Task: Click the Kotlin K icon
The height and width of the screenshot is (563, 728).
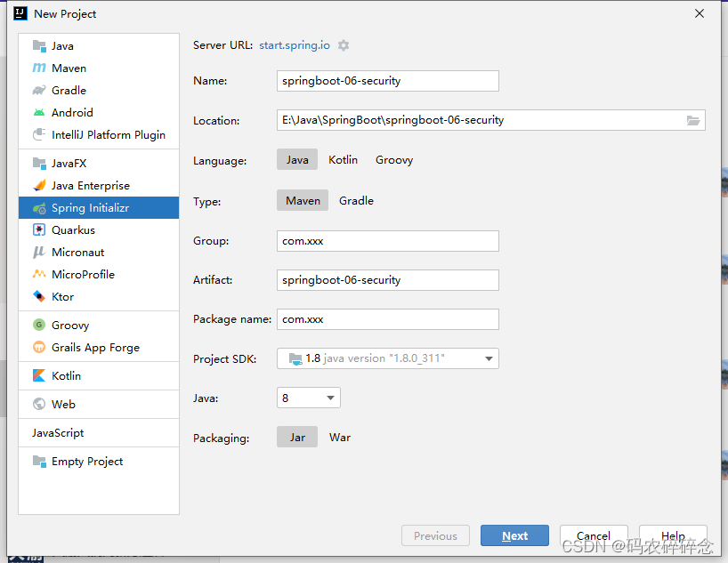Action: point(39,375)
